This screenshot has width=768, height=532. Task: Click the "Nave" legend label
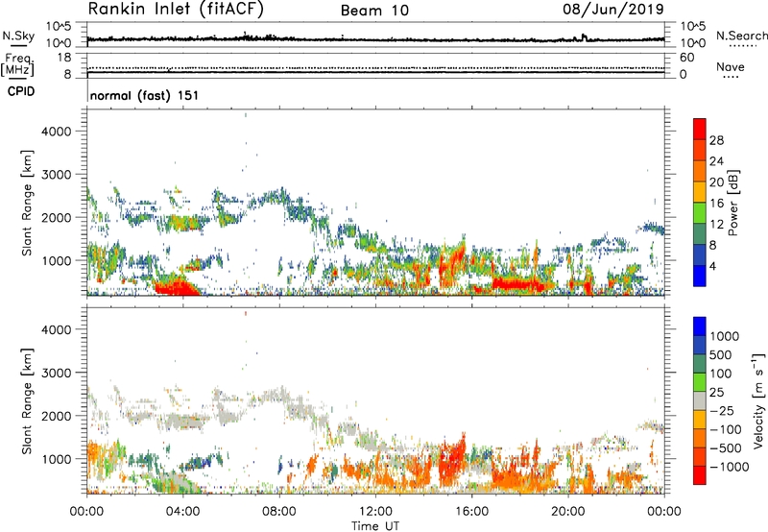[731, 66]
